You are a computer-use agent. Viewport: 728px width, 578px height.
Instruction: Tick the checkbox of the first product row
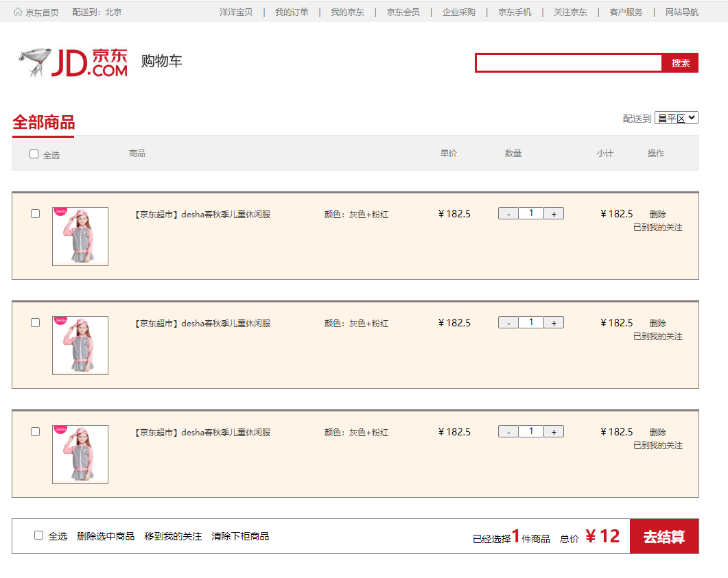tap(35, 213)
